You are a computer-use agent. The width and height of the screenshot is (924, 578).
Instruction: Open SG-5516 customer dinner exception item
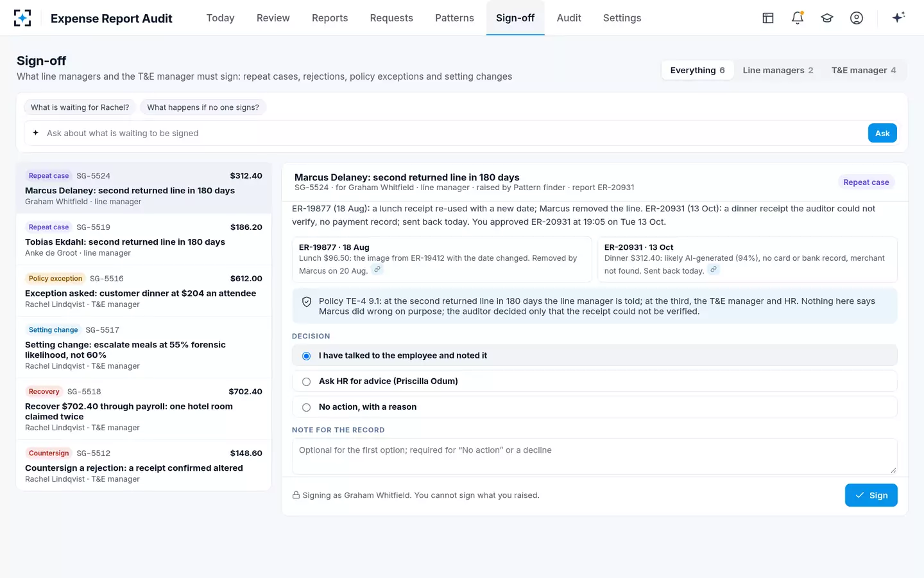(x=144, y=291)
